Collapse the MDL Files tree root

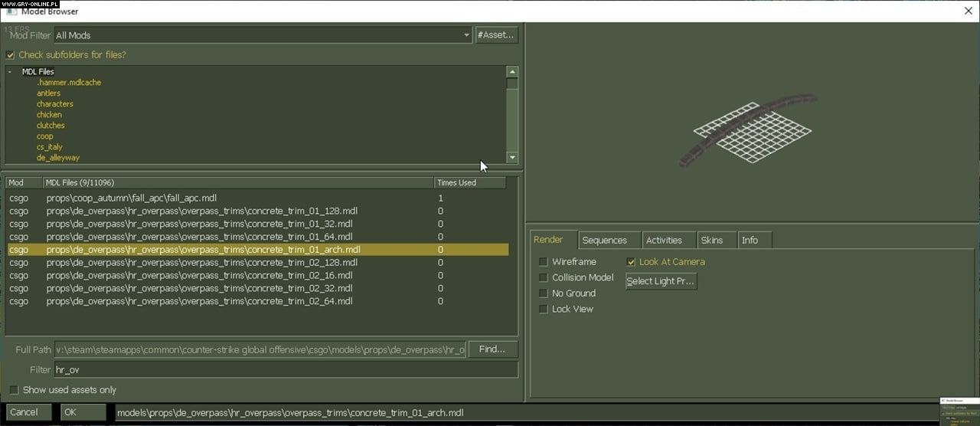pos(10,72)
